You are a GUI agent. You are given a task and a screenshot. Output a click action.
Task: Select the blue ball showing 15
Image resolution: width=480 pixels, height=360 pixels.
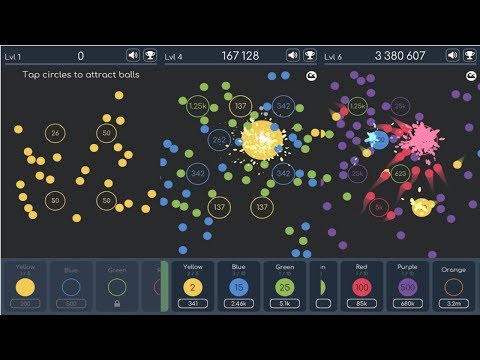point(239,287)
